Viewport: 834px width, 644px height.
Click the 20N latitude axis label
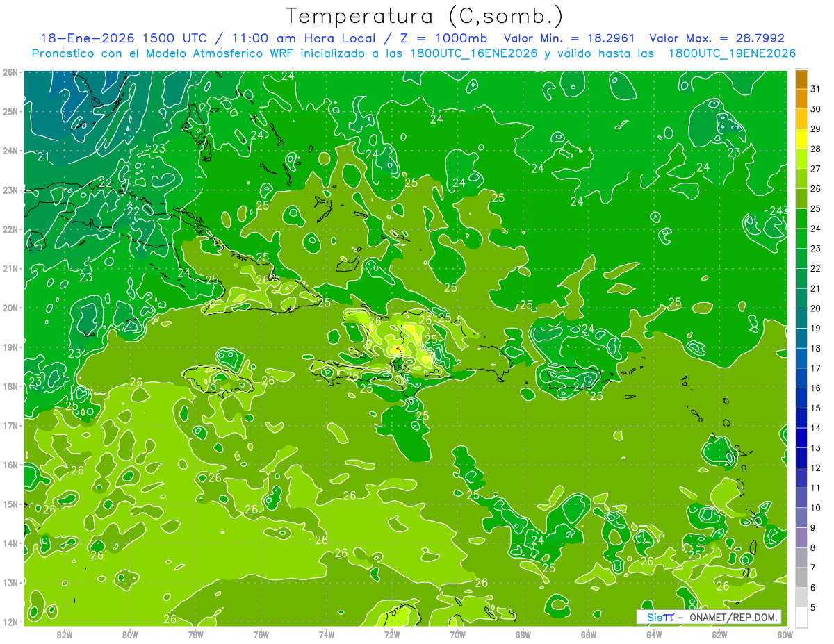pos(10,308)
